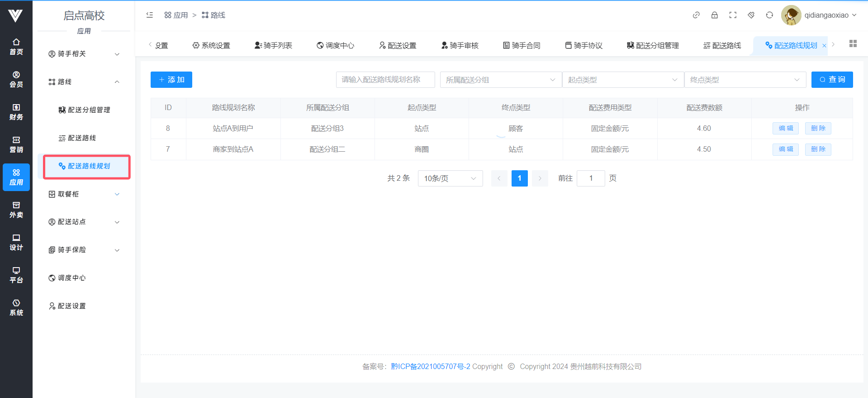Go to 首页 in left navigation
868x398 pixels.
(x=16, y=47)
